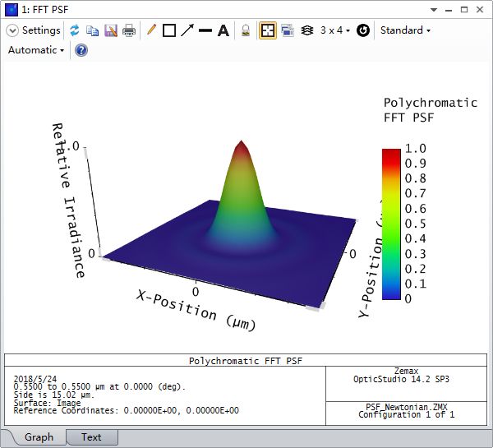Add text annotation with the A tool
Viewport: 493px width, 448px height.
pyautogui.click(x=223, y=30)
